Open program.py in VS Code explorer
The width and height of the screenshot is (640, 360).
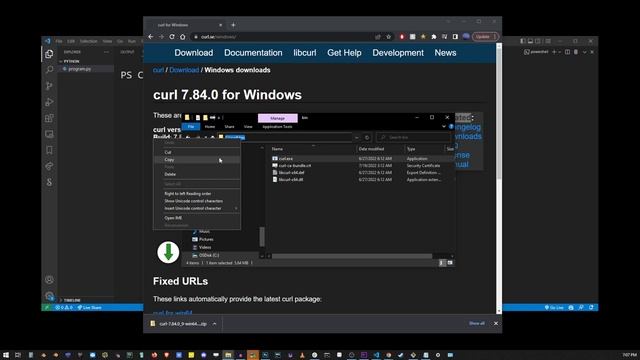[x=80, y=69]
